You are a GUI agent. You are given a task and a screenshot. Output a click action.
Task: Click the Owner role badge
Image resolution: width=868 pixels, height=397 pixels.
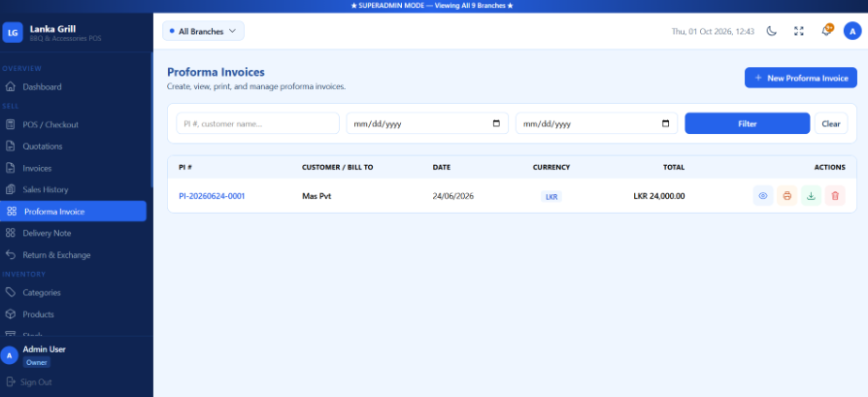(x=37, y=362)
